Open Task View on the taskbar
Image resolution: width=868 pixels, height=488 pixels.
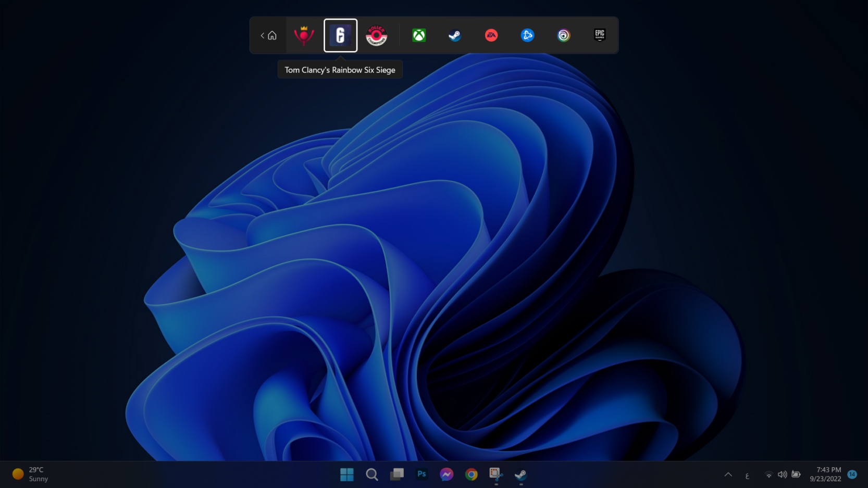(397, 474)
